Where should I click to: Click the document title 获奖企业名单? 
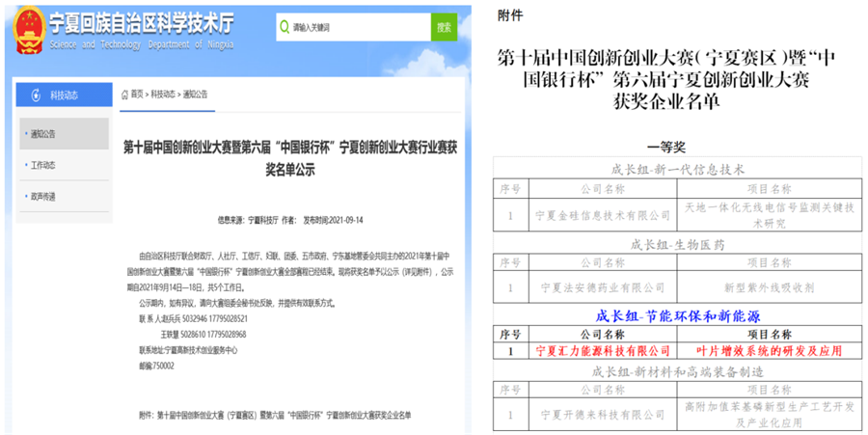click(x=665, y=101)
